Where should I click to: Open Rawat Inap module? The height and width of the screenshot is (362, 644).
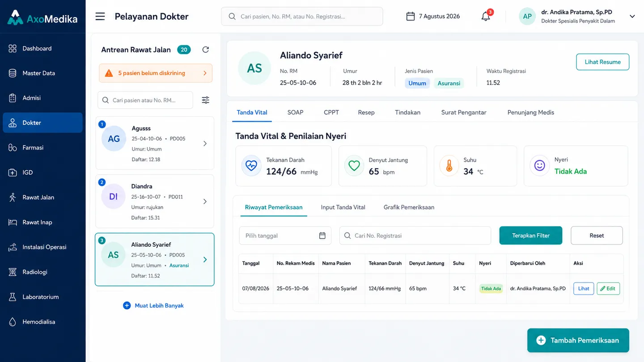click(42, 222)
